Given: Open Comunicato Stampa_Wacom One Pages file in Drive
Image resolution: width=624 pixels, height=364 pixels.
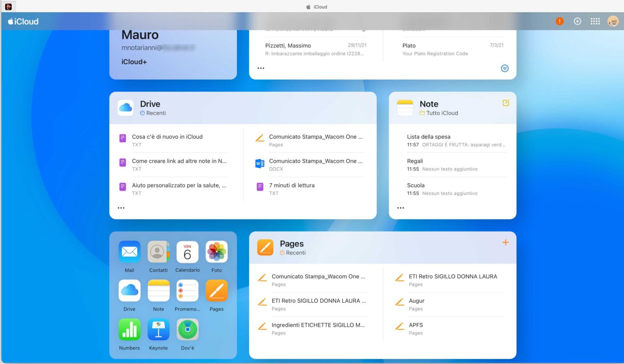Looking at the screenshot, I should [x=310, y=140].
